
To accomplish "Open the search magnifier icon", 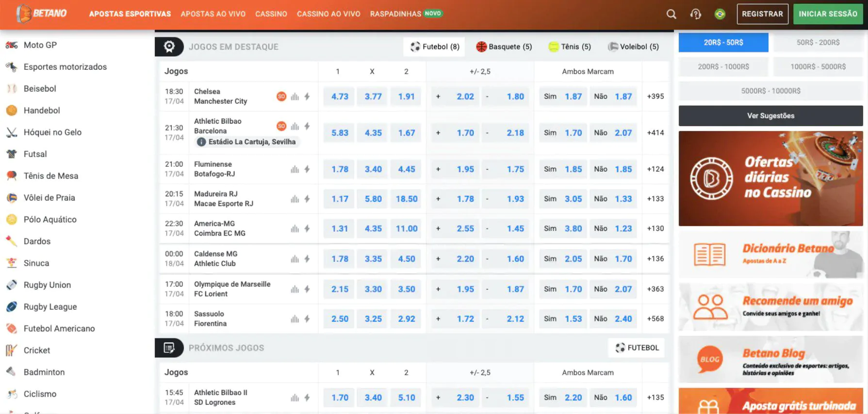I will tap(671, 14).
